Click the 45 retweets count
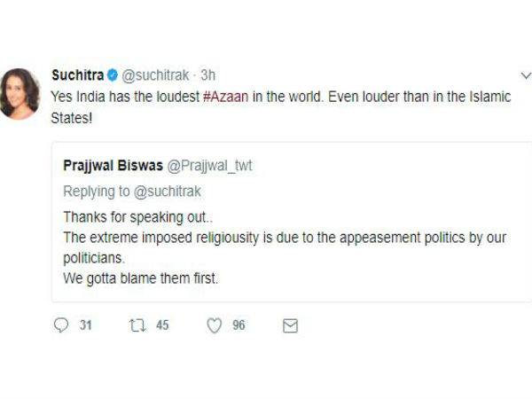 (x=162, y=325)
